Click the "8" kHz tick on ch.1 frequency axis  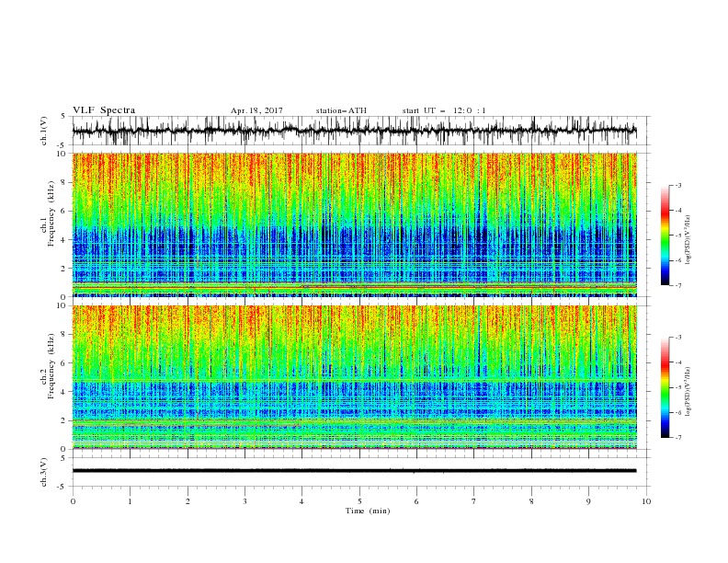pyautogui.click(x=64, y=182)
